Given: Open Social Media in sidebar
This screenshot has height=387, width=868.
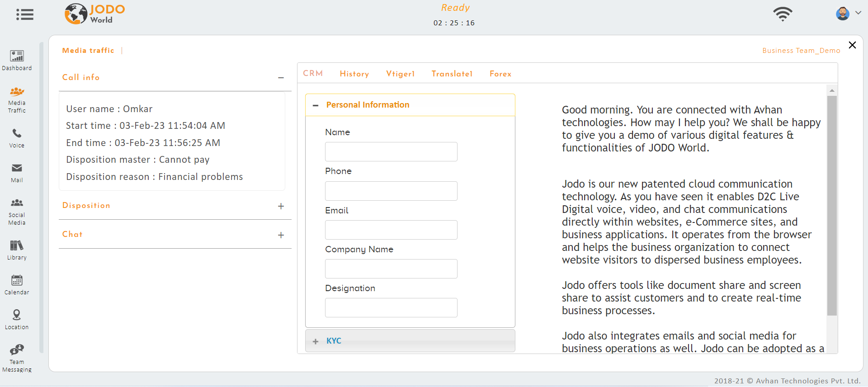Looking at the screenshot, I should (x=17, y=212).
